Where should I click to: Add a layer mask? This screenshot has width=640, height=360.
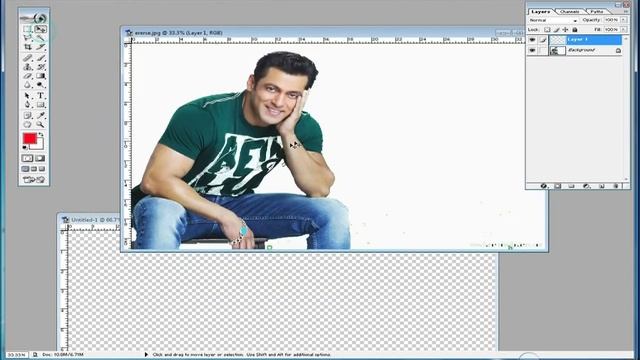click(x=558, y=186)
